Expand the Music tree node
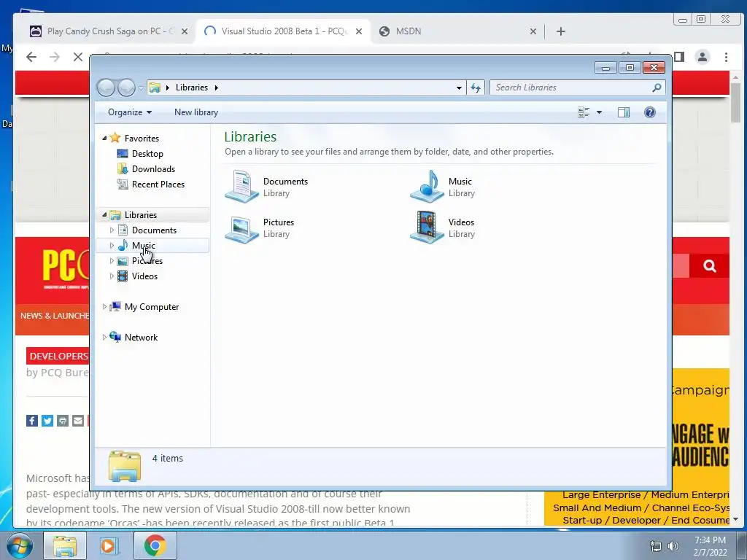Viewport: 747px width, 560px height. (x=112, y=246)
